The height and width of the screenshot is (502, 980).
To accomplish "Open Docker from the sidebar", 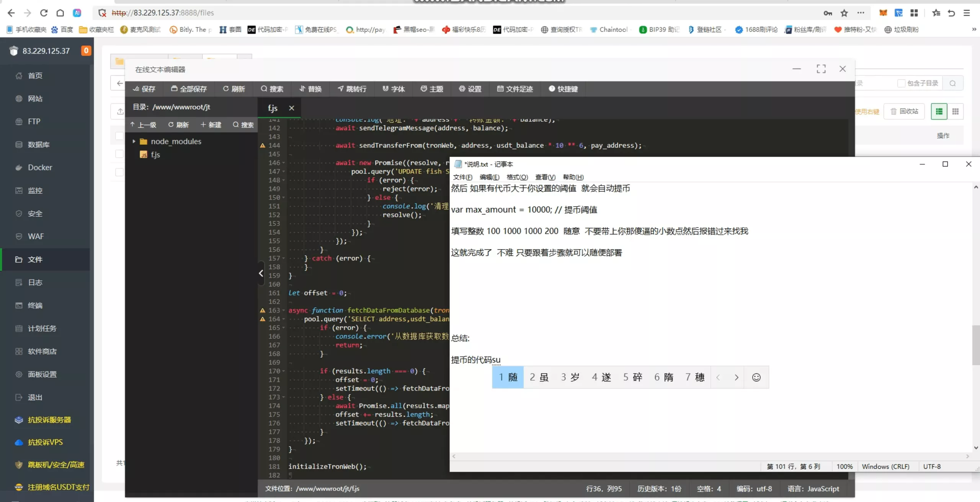I will coord(39,167).
